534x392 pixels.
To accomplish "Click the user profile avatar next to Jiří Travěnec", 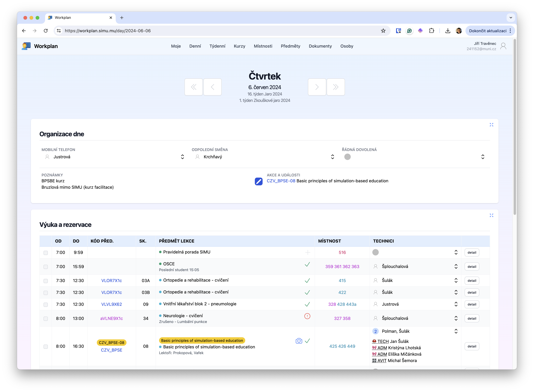I will pos(503,46).
